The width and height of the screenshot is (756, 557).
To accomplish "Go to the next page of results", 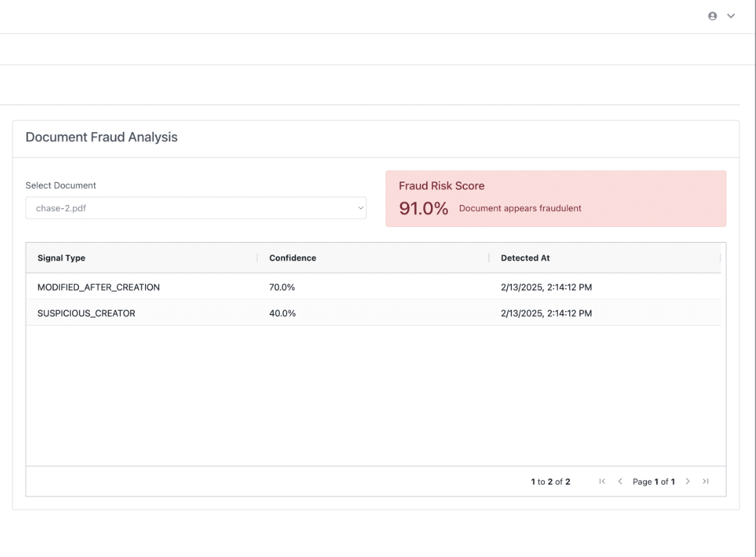I will (687, 481).
